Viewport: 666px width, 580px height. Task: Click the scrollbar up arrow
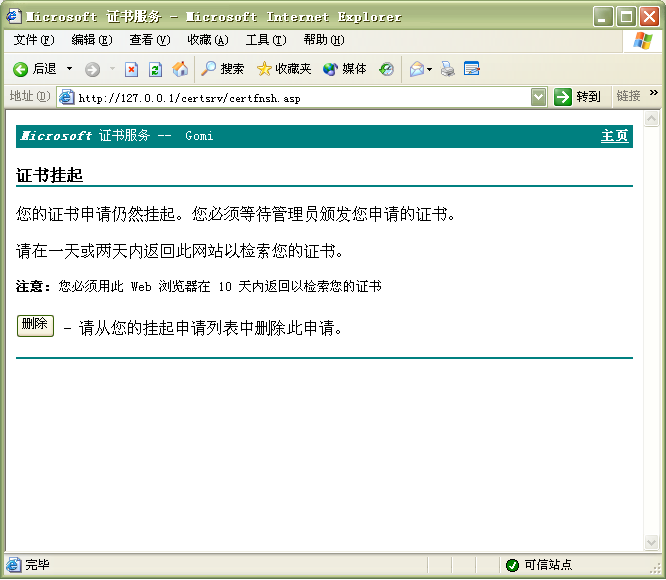(x=652, y=118)
